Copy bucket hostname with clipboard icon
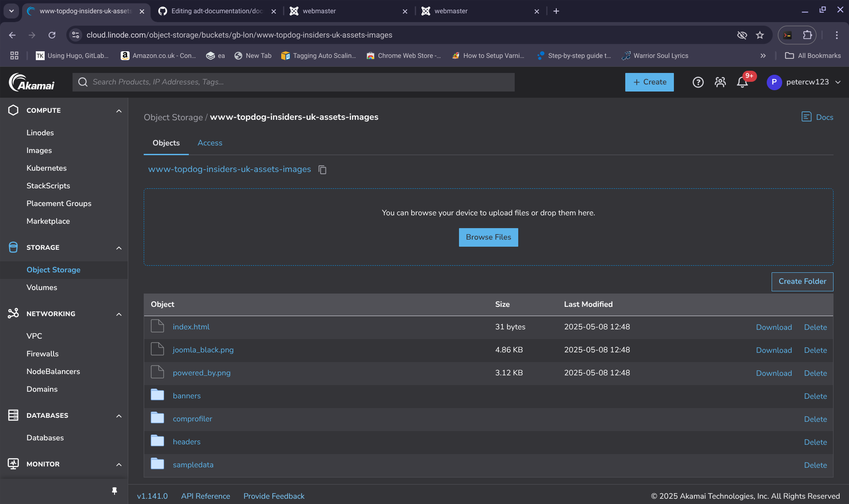This screenshot has height=504, width=849. click(x=322, y=170)
